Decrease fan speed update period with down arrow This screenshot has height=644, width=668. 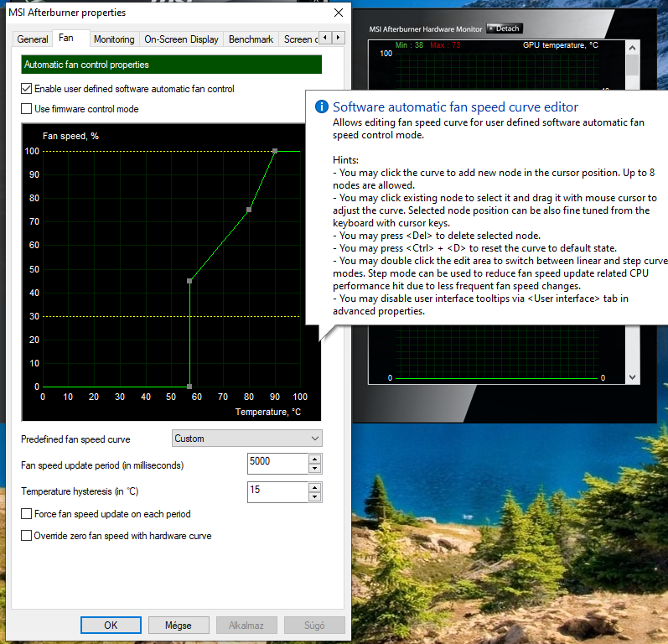(x=315, y=469)
